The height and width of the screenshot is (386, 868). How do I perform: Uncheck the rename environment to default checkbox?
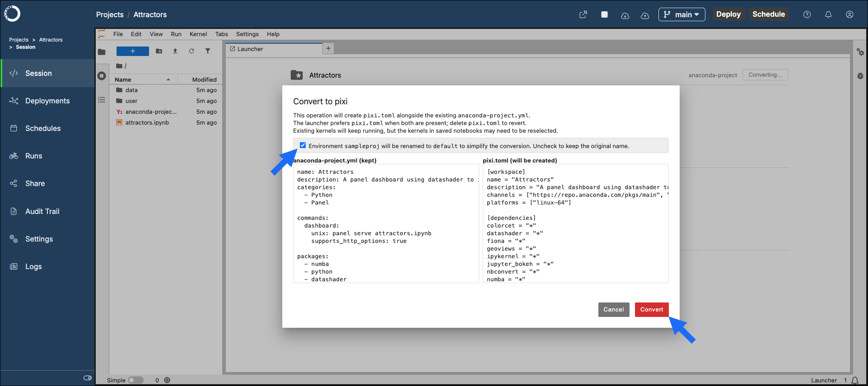(303, 145)
